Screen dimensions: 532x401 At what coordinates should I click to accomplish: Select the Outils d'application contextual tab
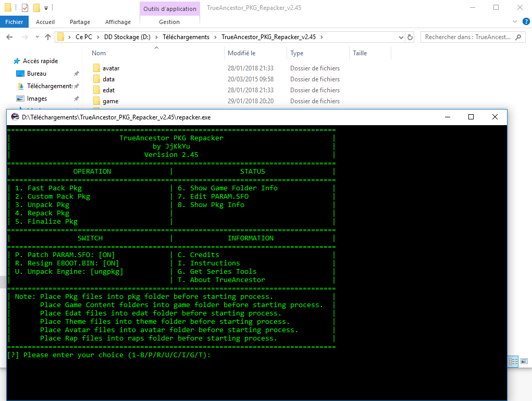tap(170, 8)
